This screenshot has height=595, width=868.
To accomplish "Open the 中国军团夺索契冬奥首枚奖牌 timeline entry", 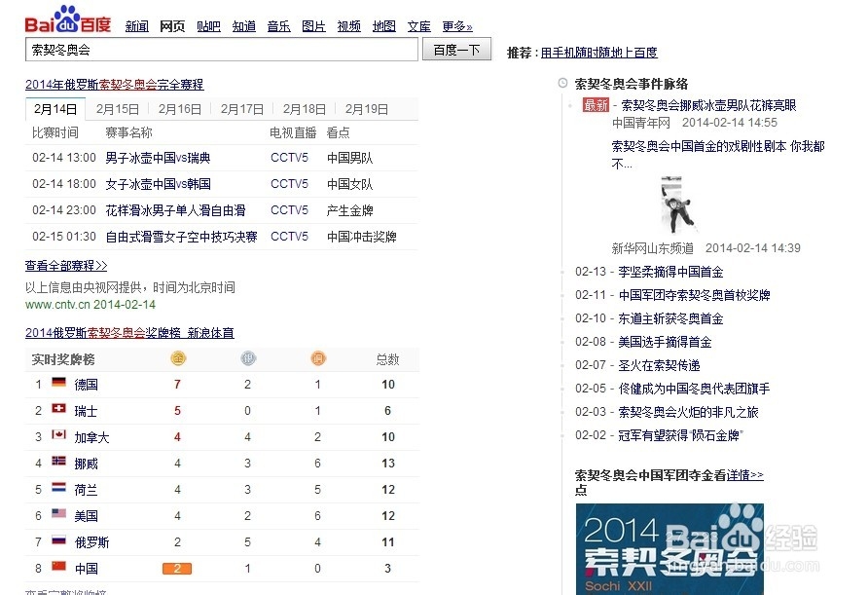I will tap(694, 295).
